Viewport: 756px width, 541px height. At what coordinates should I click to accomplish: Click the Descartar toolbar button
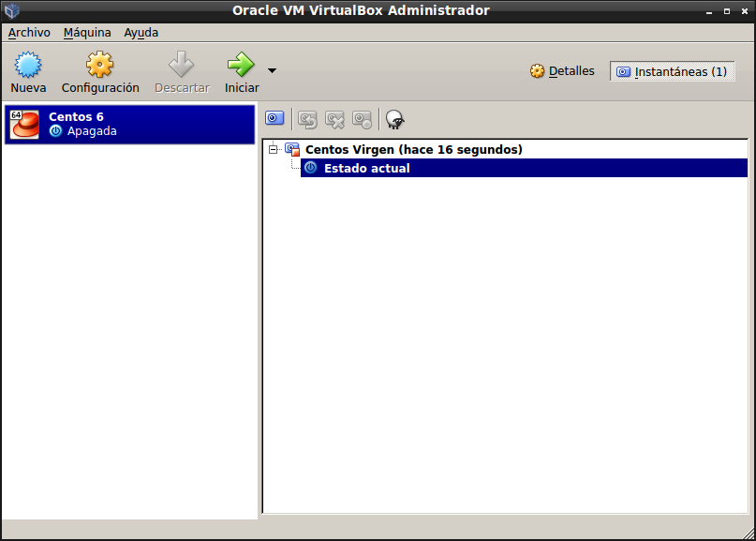tap(181, 66)
